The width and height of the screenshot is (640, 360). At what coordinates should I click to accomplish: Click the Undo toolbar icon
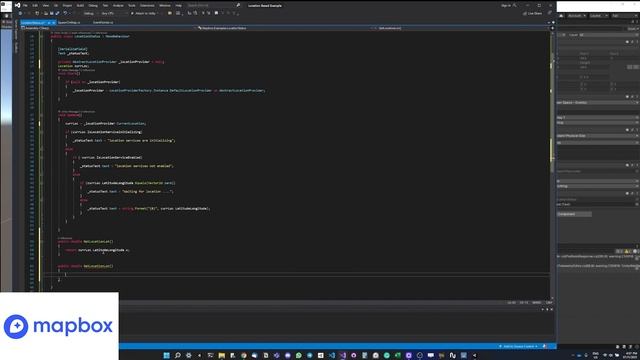65,13
